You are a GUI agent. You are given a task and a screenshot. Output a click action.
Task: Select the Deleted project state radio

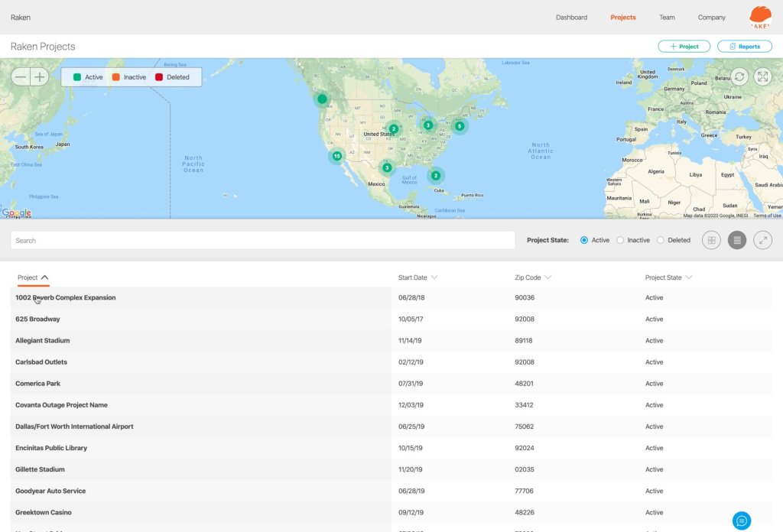point(660,240)
